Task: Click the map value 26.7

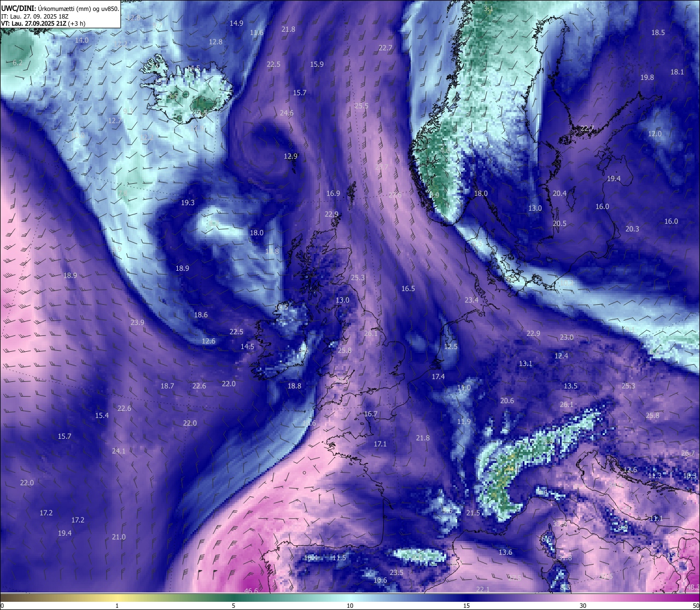Action: tap(688, 453)
